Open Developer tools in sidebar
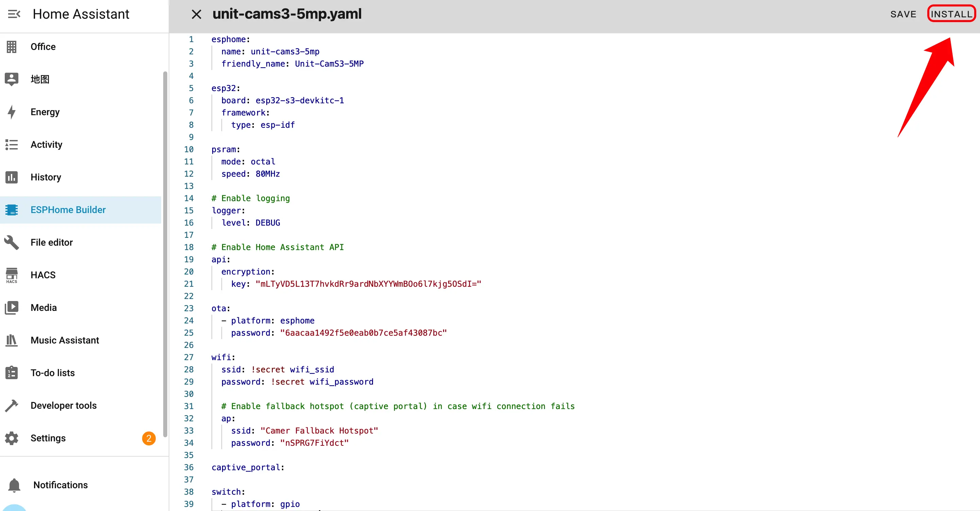Screen dimensions: 980x511 (64, 406)
